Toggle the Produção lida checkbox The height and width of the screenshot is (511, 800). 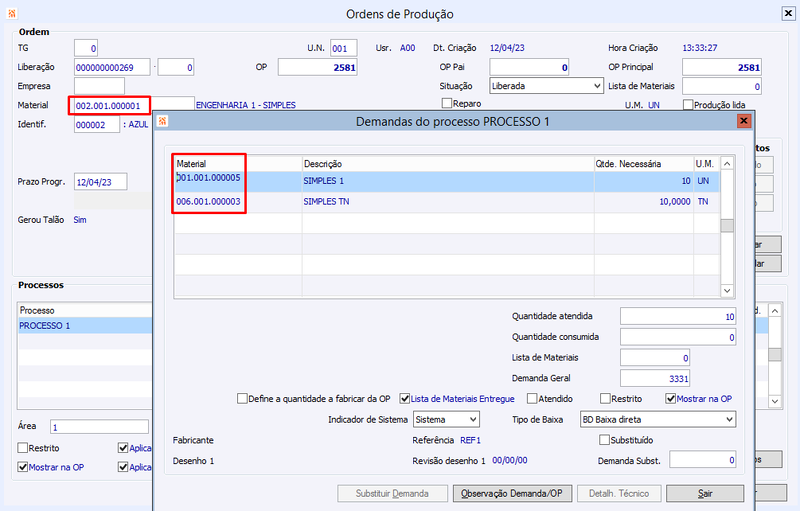[x=688, y=105]
